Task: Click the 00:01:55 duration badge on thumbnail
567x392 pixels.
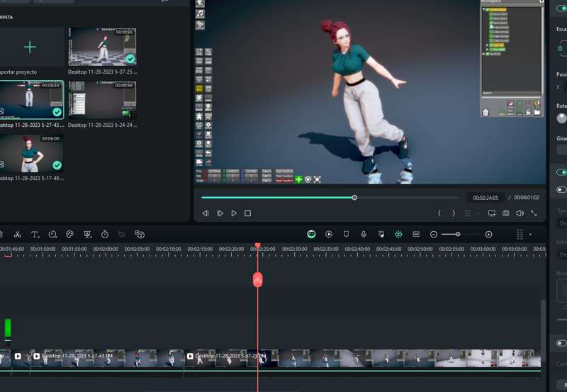Action: tap(124, 32)
